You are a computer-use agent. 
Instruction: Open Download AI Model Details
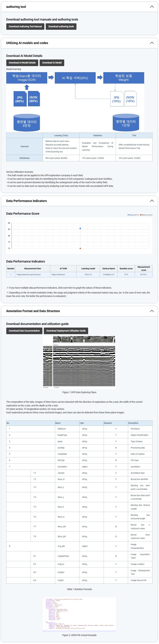(x=22, y=63)
